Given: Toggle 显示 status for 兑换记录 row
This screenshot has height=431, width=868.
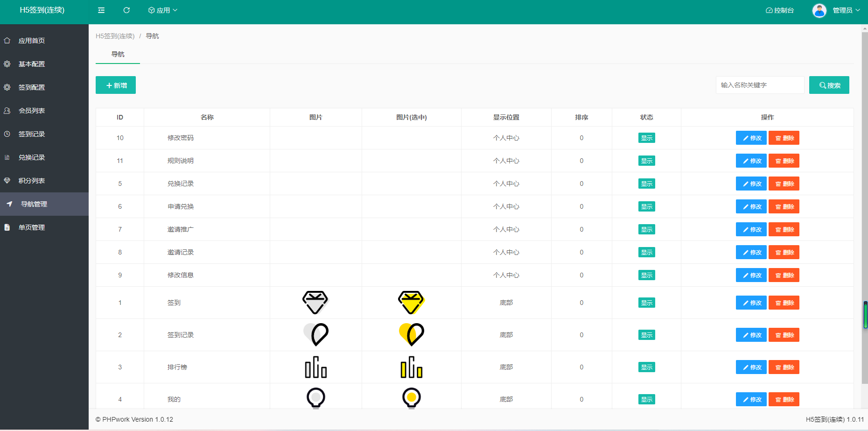Looking at the screenshot, I should tap(647, 184).
